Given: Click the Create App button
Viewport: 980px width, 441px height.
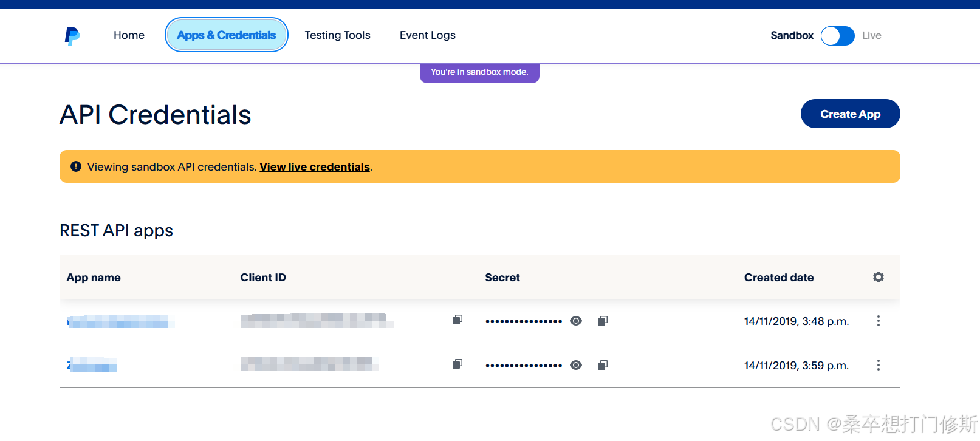Looking at the screenshot, I should (x=850, y=114).
